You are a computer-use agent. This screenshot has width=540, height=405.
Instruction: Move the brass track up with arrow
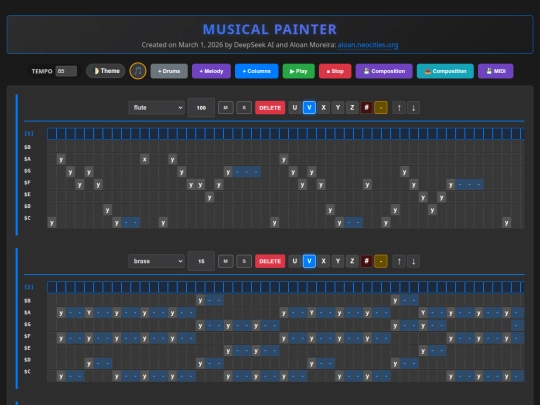[x=399, y=261]
